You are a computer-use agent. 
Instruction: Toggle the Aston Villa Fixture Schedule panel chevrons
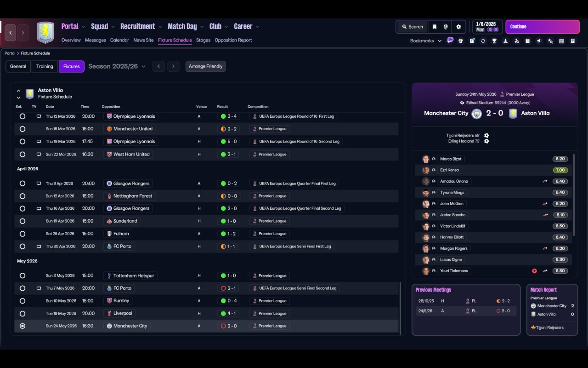pyautogui.click(x=18, y=94)
